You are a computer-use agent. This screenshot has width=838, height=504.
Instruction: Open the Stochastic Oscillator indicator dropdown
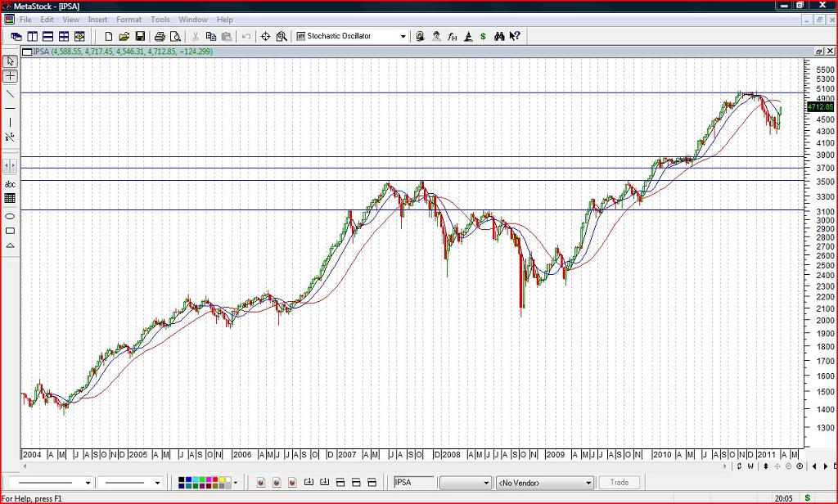(x=403, y=36)
